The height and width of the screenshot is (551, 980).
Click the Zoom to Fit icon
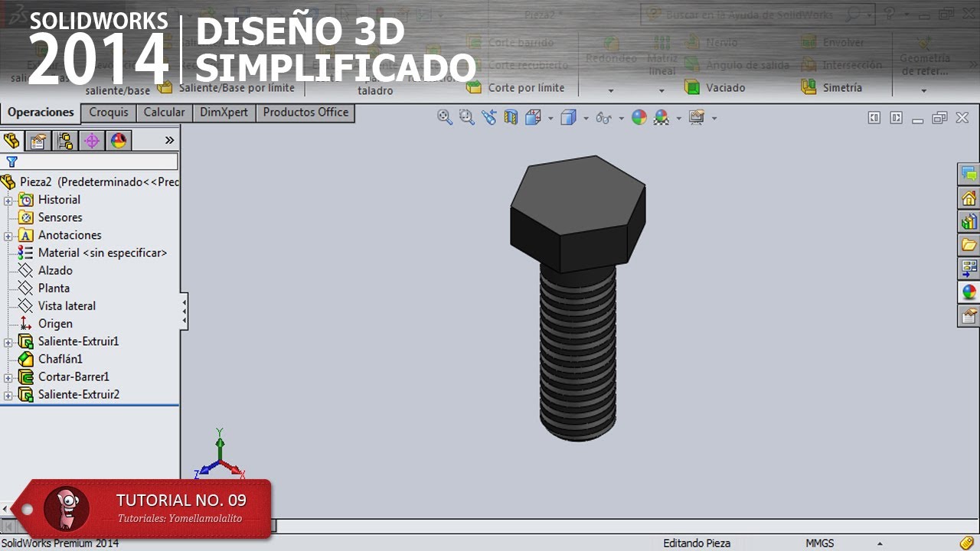coord(445,117)
